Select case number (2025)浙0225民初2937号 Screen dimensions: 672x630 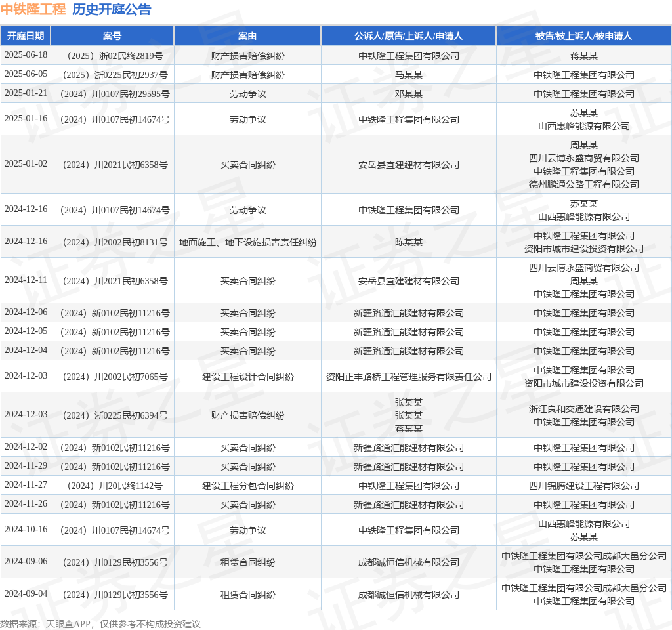click(x=115, y=75)
